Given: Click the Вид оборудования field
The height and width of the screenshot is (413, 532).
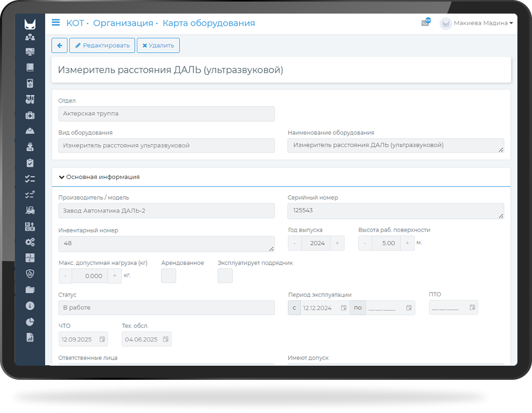Looking at the screenshot, I should pos(166,145).
